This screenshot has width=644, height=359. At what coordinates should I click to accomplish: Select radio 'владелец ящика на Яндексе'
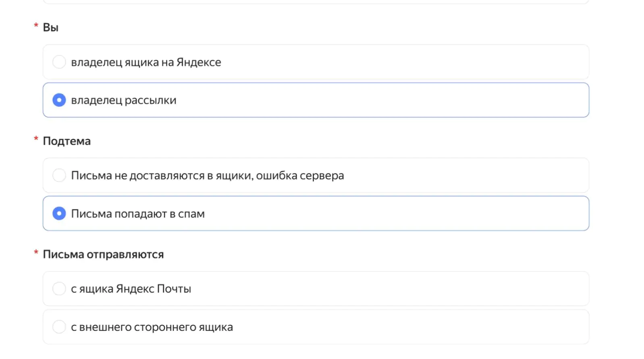(316, 62)
